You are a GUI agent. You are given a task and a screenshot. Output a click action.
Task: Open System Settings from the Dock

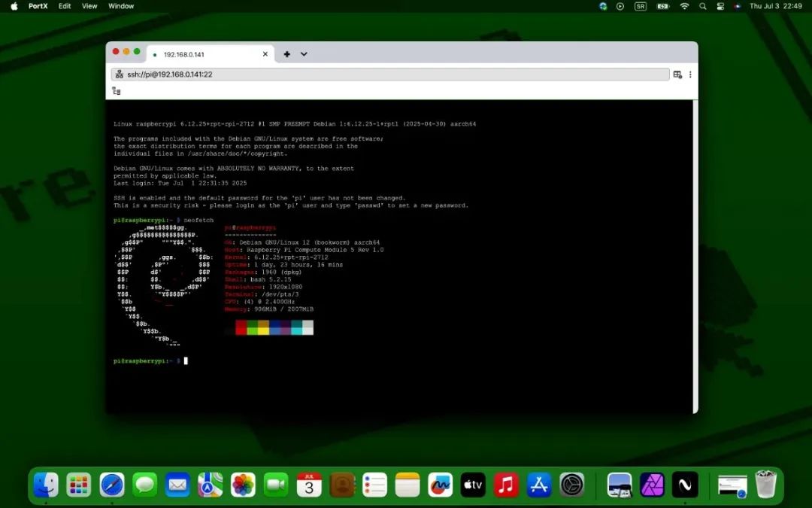tap(572, 485)
